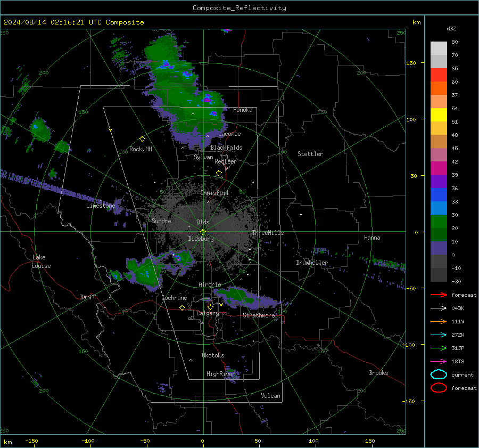Image resolution: width=479 pixels, height=448 pixels.
Task: Click the Sylvan town label
Action: click(203, 157)
